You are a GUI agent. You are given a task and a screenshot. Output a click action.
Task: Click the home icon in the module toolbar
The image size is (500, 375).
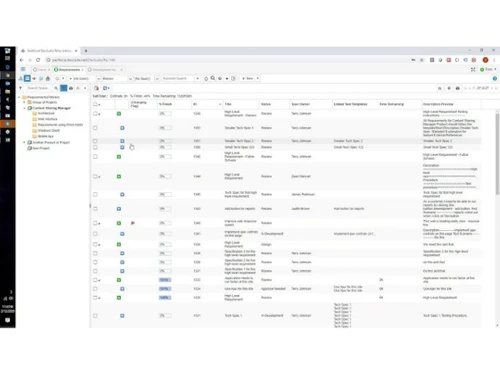point(48,78)
